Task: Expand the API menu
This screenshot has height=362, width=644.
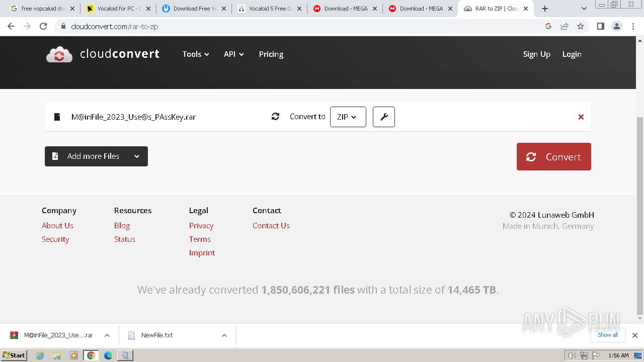Action: [234, 54]
